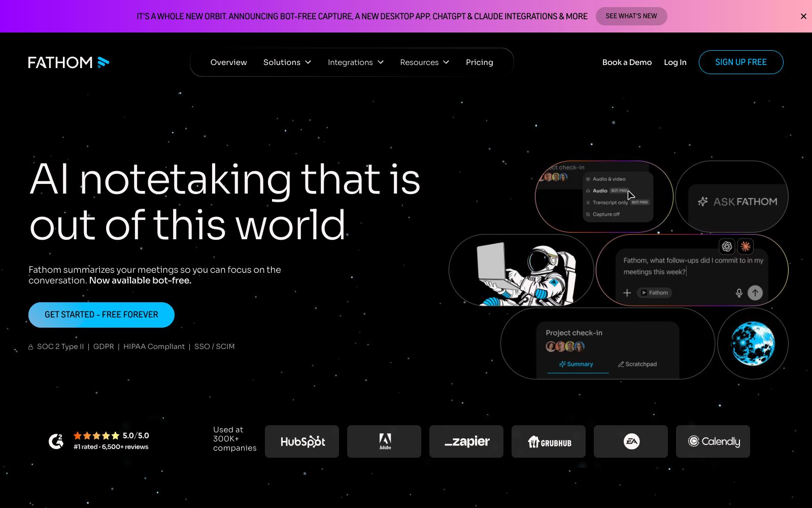Click the plus icon in the chat card
This screenshot has height=508, width=812.
[627, 293]
